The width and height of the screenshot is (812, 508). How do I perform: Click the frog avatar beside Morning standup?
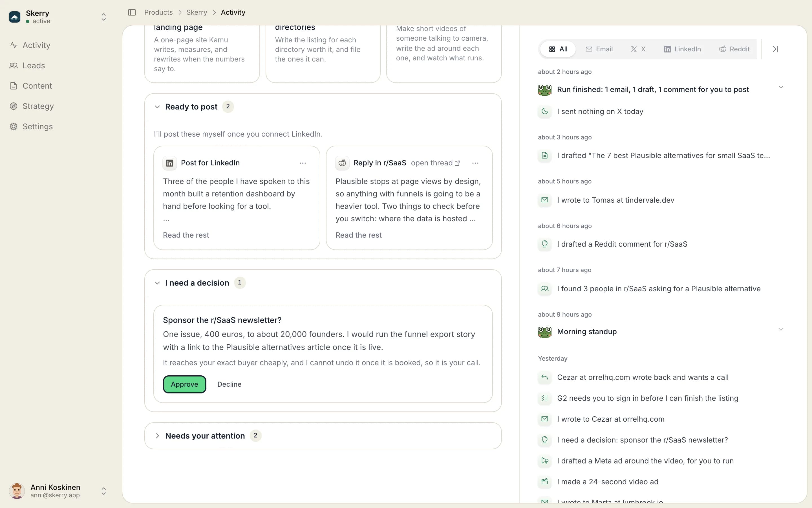[x=545, y=332]
